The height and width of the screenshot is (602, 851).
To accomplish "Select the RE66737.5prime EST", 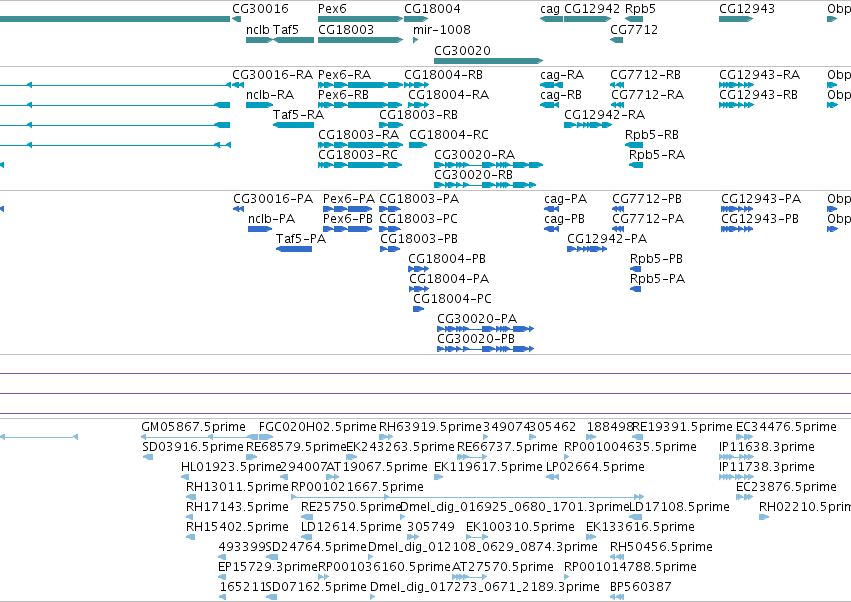I will click(x=470, y=457).
